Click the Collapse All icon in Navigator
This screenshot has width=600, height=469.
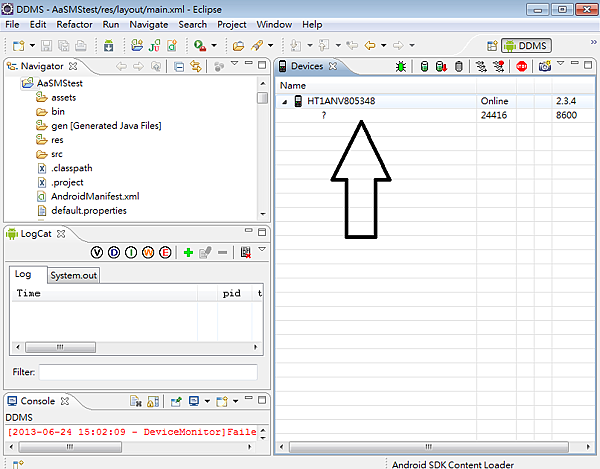(179, 67)
